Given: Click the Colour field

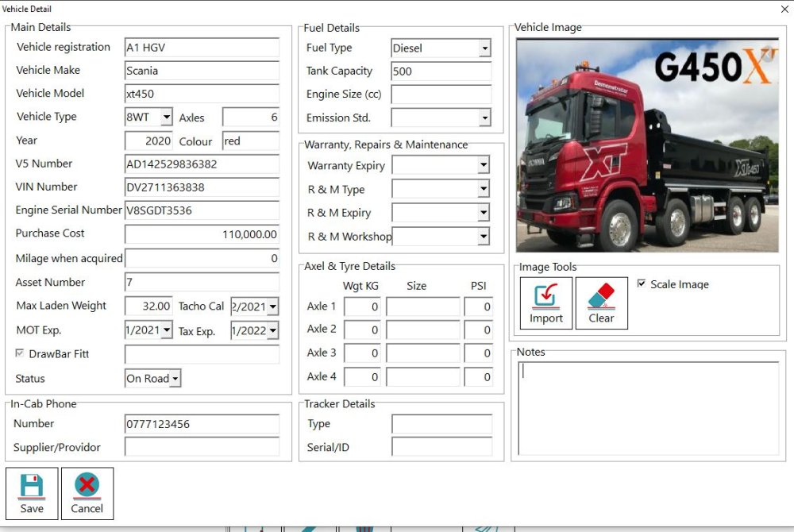Looking at the screenshot, I should pos(251,141).
